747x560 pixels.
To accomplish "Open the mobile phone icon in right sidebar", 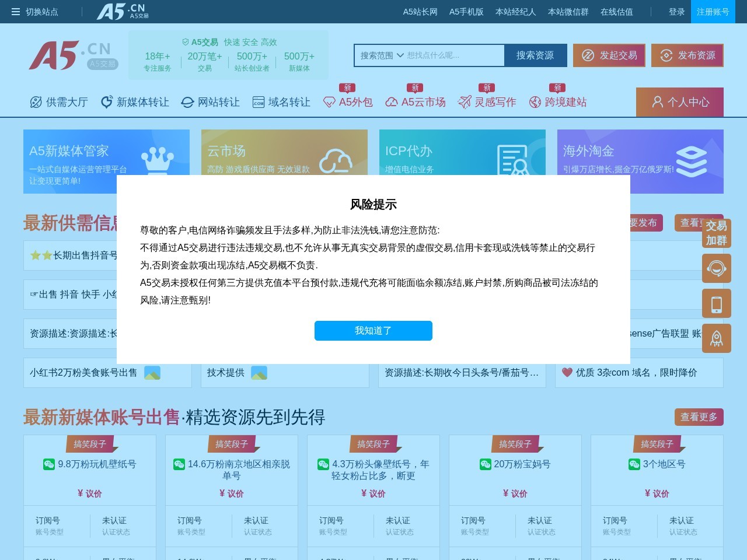I will tap(717, 303).
